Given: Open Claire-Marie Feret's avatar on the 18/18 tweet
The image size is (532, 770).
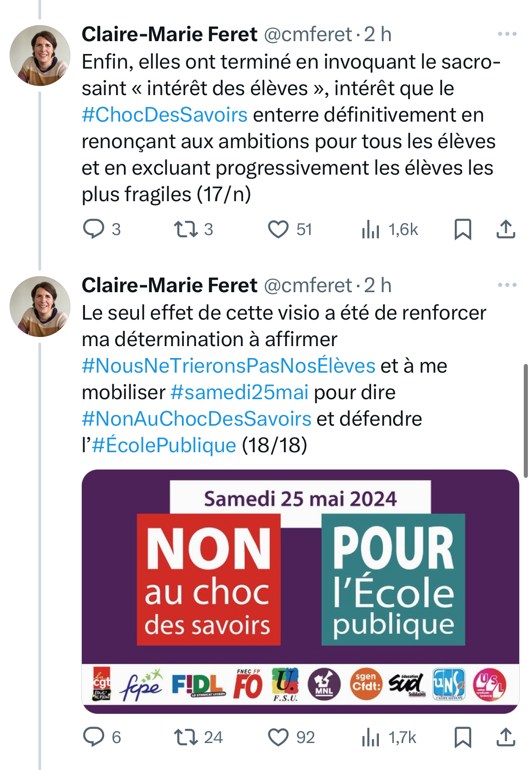Looking at the screenshot, I should click(x=40, y=306).
